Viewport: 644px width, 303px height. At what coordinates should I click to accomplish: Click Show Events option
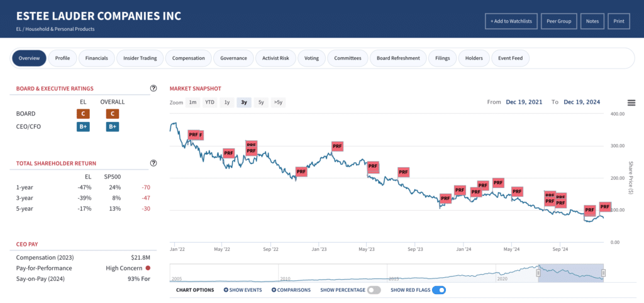tap(243, 290)
